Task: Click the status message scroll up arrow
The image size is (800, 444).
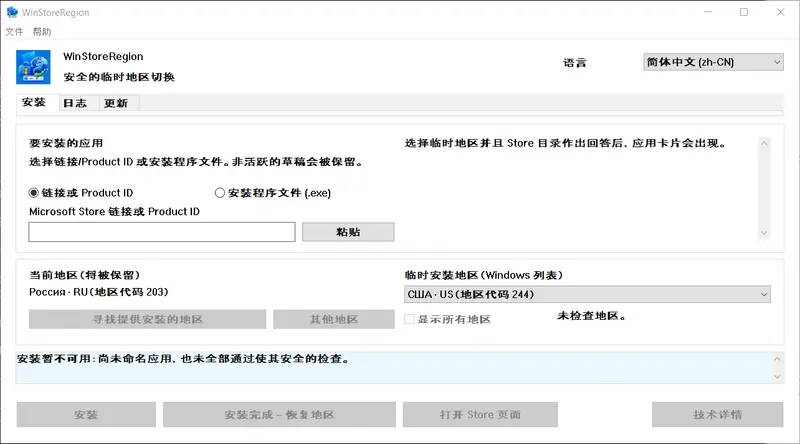Action: pyautogui.click(x=777, y=359)
